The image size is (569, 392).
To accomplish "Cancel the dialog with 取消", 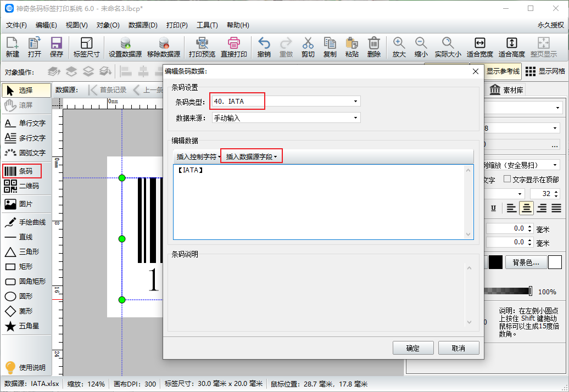I will (x=459, y=348).
